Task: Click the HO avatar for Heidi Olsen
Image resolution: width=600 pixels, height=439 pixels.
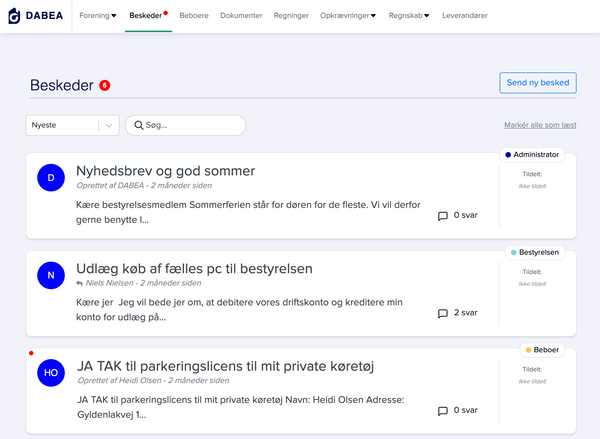Action: click(x=51, y=373)
